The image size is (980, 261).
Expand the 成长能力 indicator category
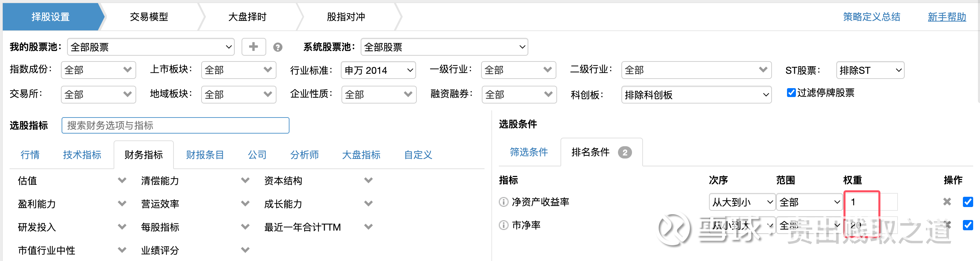(368, 204)
